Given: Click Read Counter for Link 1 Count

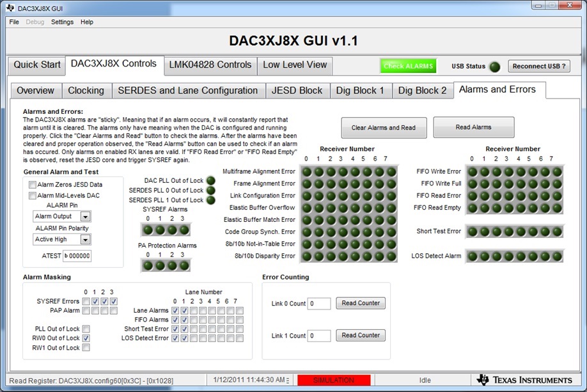Looking at the screenshot, I should [361, 336].
